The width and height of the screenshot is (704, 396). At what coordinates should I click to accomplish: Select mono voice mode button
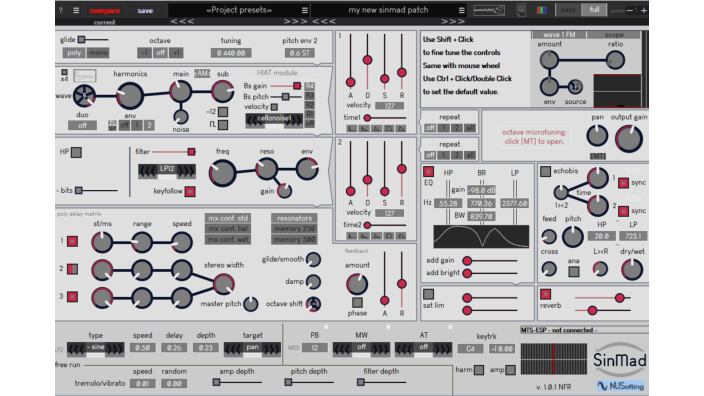click(x=98, y=53)
